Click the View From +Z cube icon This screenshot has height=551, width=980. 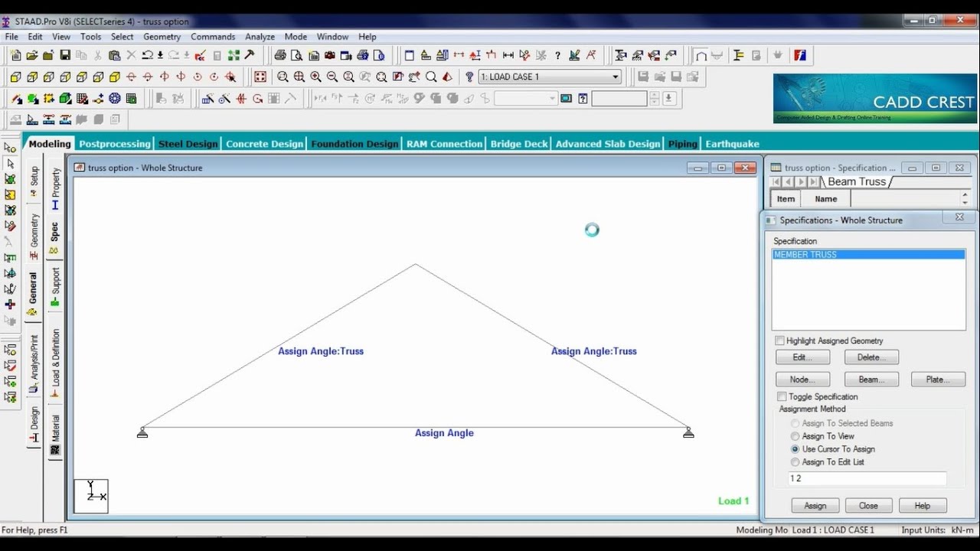click(x=15, y=77)
